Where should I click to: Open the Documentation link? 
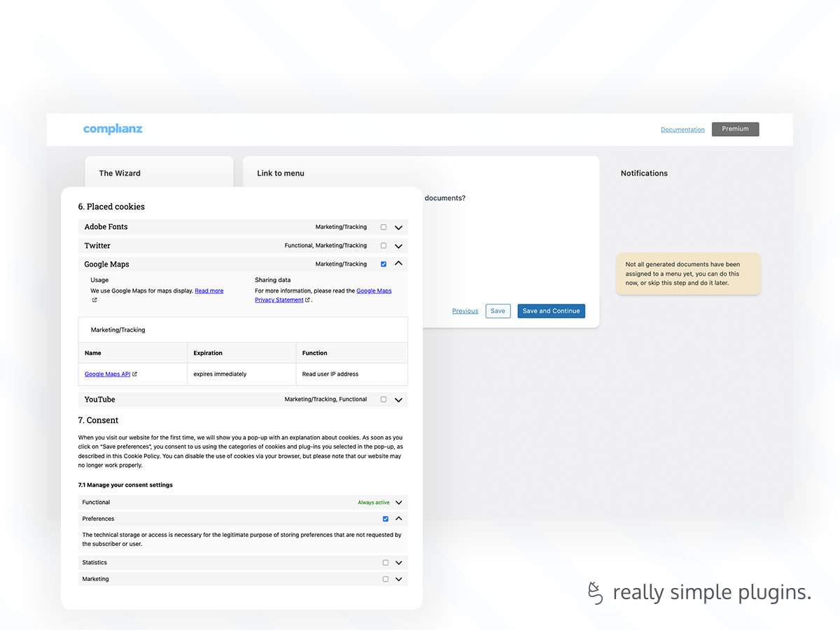point(682,129)
